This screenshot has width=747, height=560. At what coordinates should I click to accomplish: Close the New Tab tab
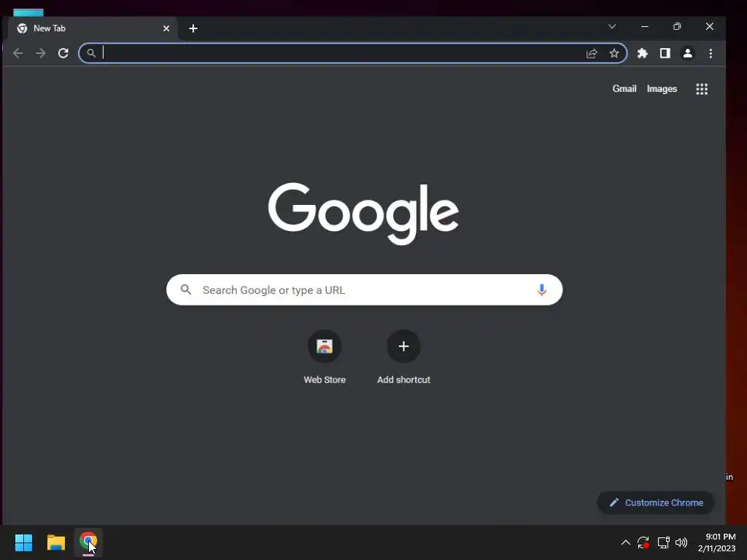point(166,28)
